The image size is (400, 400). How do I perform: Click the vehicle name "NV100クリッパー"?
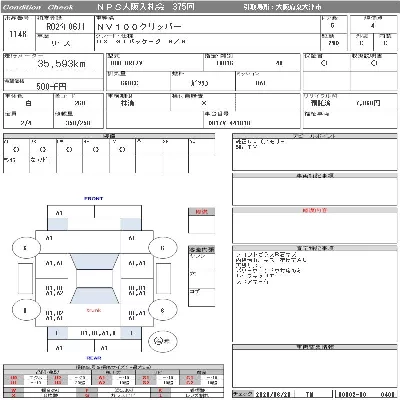click(x=139, y=27)
